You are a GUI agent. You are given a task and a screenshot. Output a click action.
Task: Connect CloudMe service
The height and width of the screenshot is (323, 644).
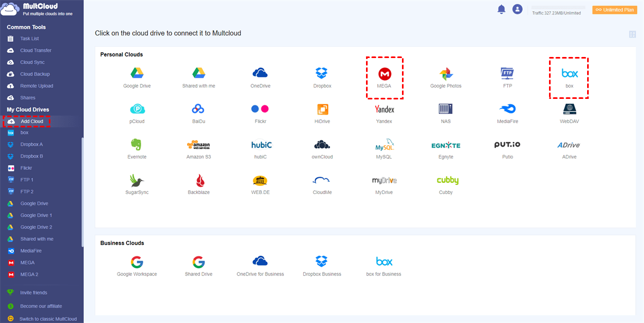click(x=322, y=184)
